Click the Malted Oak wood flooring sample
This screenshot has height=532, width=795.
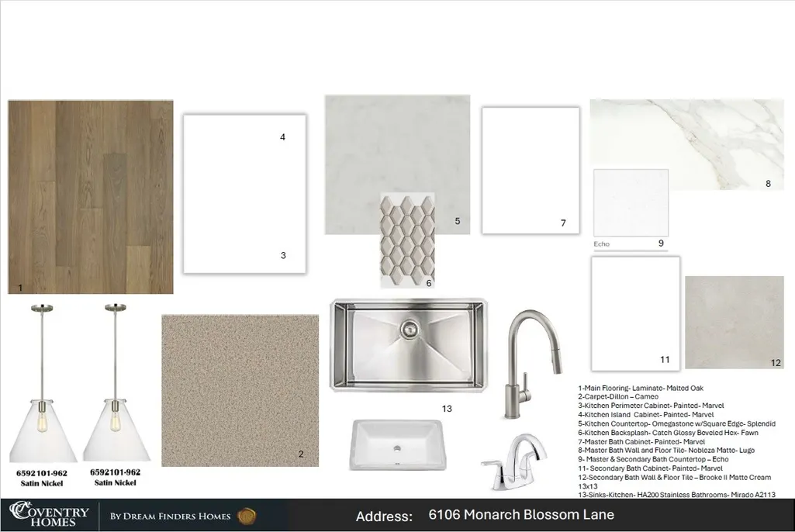[91, 197]
